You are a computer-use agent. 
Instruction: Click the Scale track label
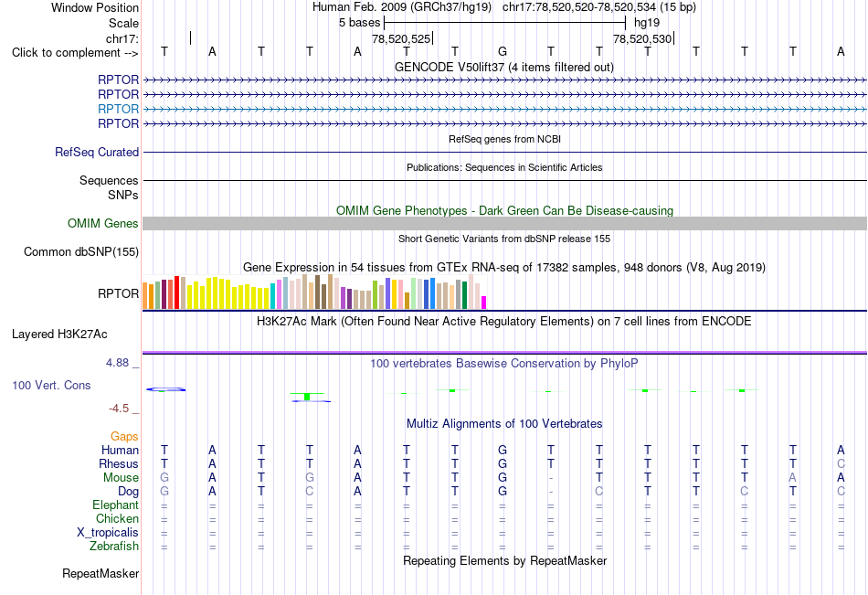pos(123,23)
